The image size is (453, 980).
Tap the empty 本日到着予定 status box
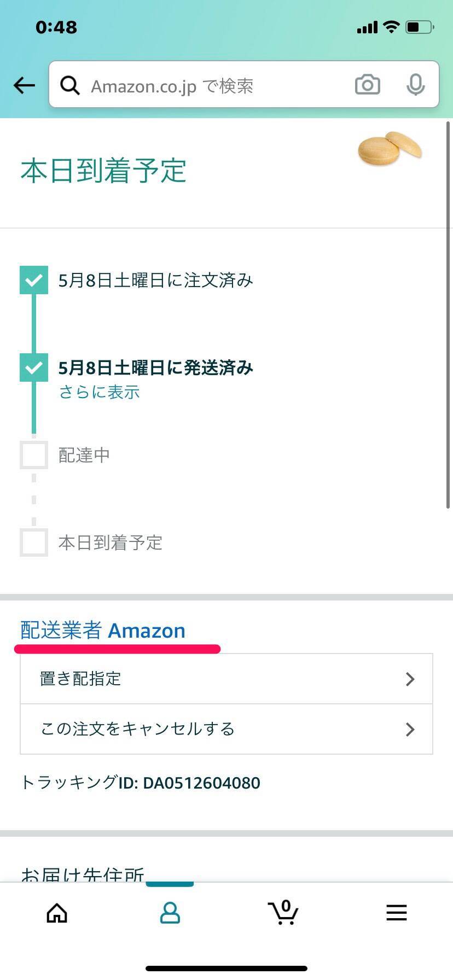[34, 542]
